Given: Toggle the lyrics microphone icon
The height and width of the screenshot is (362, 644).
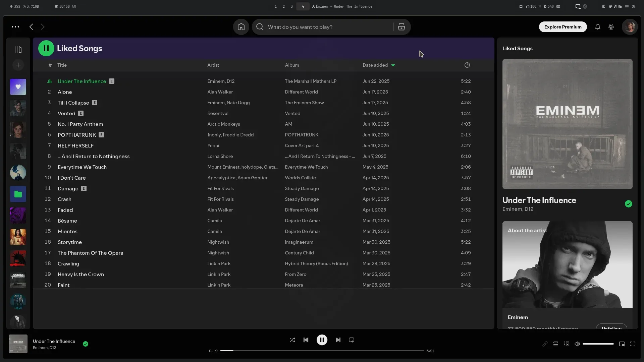Looking at the screenshot, I should pyautogui.click(x=545, y=344).
